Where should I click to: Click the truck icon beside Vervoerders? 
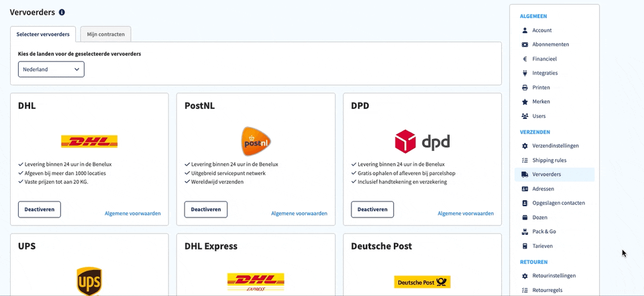click(x=525, y=175)
